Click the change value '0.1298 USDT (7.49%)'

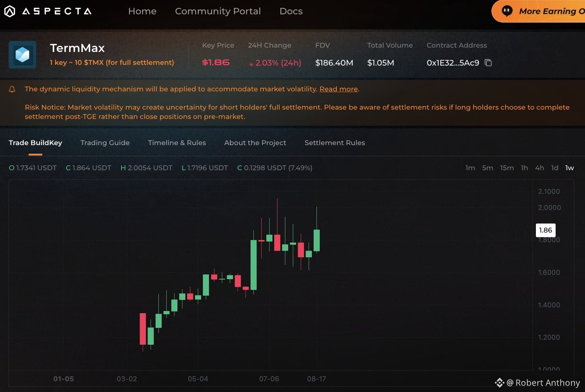click(278, 168)
